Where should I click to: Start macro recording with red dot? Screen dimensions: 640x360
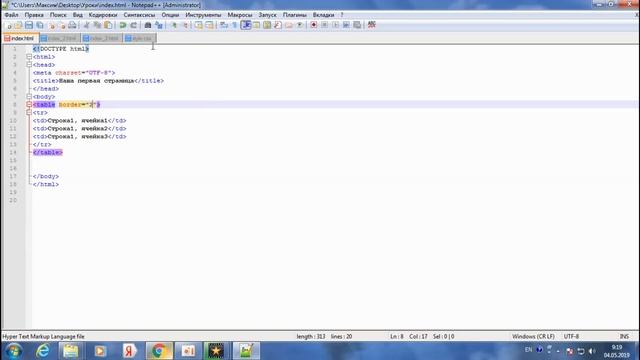coord(313,25)
